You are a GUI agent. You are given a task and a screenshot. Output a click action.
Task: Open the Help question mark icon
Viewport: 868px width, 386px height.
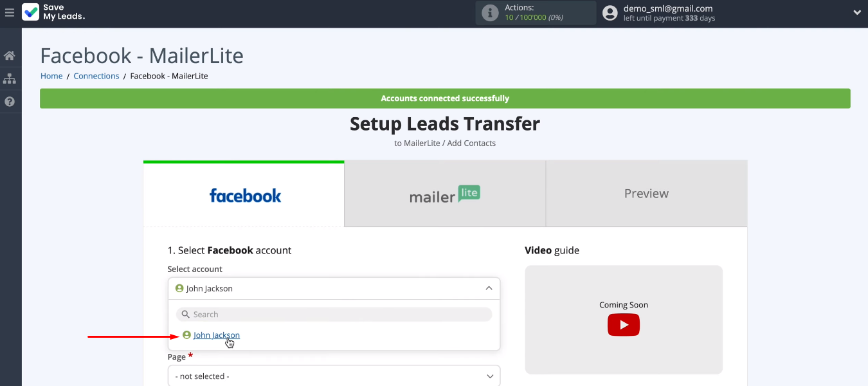tap(10, 102)
